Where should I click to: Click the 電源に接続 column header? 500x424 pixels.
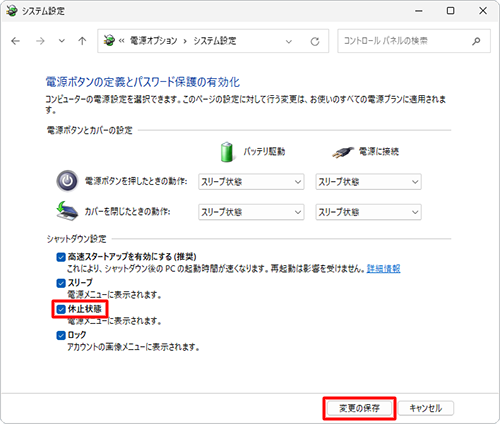(x=379, y=152)
